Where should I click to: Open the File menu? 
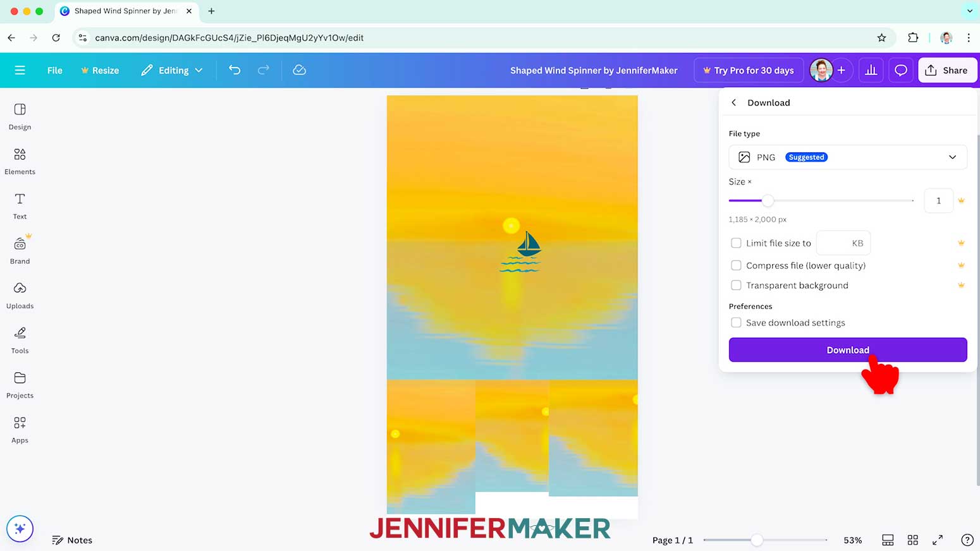click(x=55, y=70)
